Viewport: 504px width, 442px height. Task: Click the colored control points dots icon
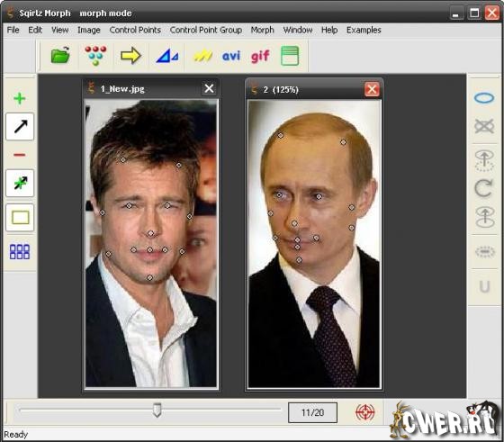tap(95, 55)
